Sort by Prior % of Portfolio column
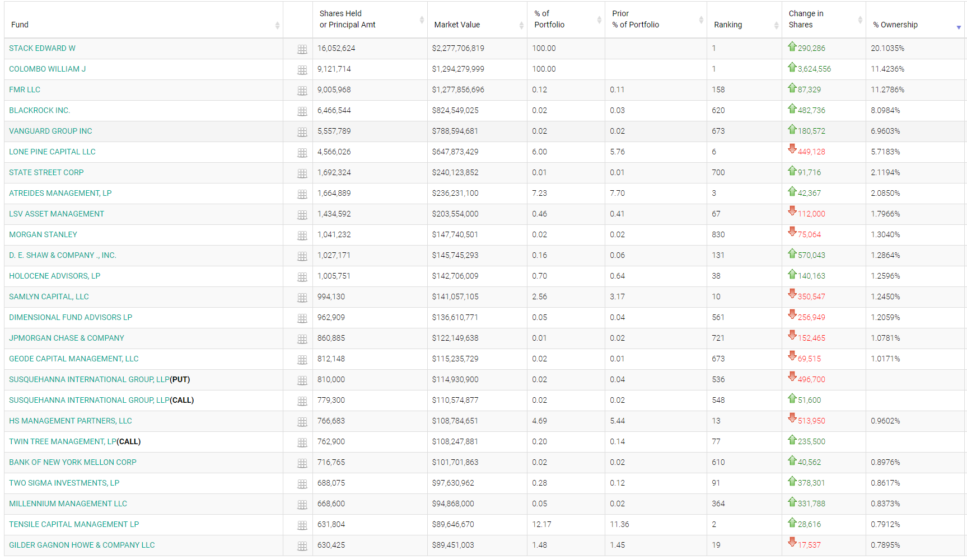 pos(656,20)
